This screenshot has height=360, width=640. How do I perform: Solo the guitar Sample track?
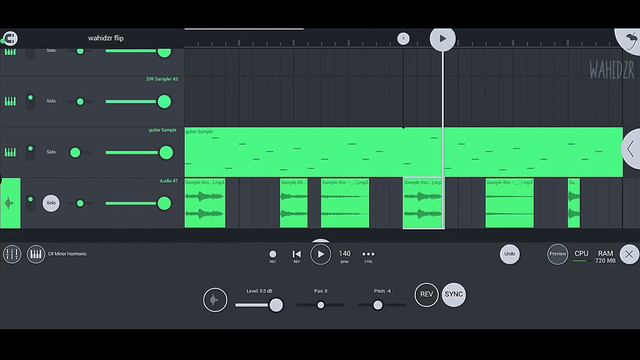pyautogui.click(x=51, y=152)
